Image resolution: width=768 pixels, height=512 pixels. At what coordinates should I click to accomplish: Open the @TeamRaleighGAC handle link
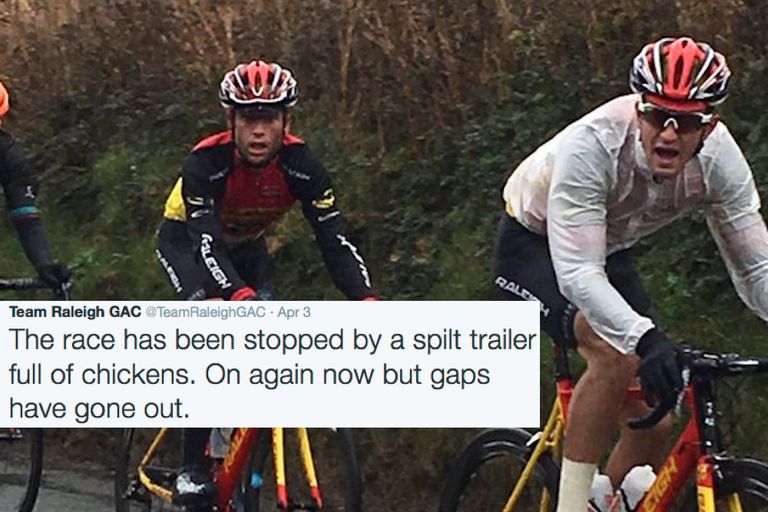205,312
